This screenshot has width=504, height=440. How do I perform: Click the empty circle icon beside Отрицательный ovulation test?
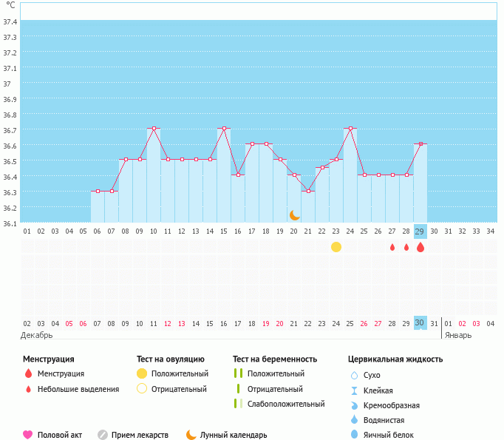pos(142,389)
